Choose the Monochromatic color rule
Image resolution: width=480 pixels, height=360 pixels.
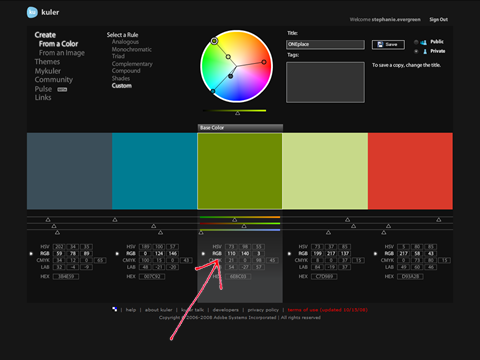point(132,49)
